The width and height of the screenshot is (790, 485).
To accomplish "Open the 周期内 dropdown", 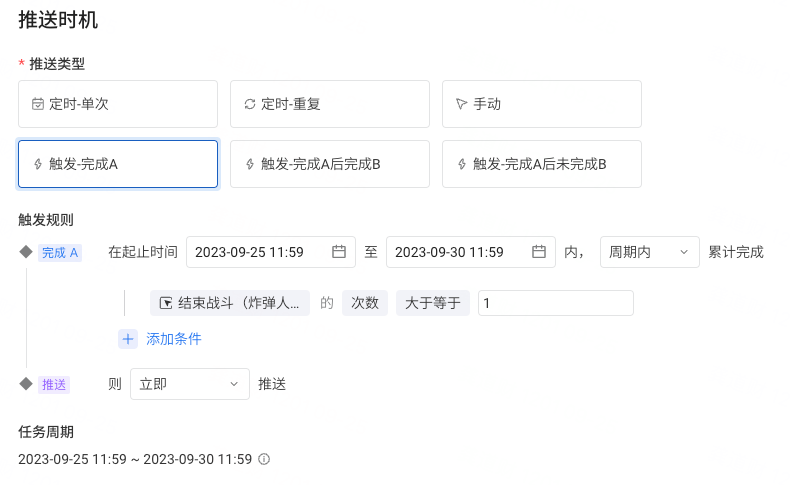I will pyautogui.click(x=649, y=252).
